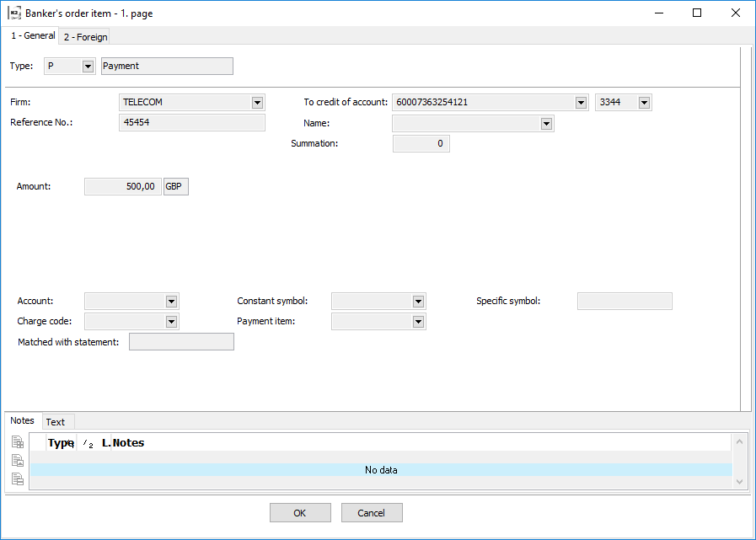
Task: Minimize the Banker's order item window
Action: pos(659,13)
